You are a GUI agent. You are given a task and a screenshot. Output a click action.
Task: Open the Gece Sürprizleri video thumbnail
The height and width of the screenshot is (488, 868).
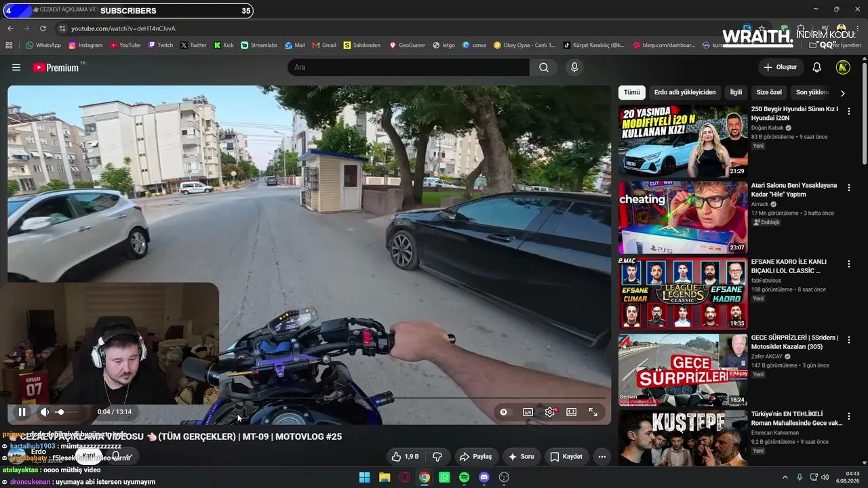point(683,370)
